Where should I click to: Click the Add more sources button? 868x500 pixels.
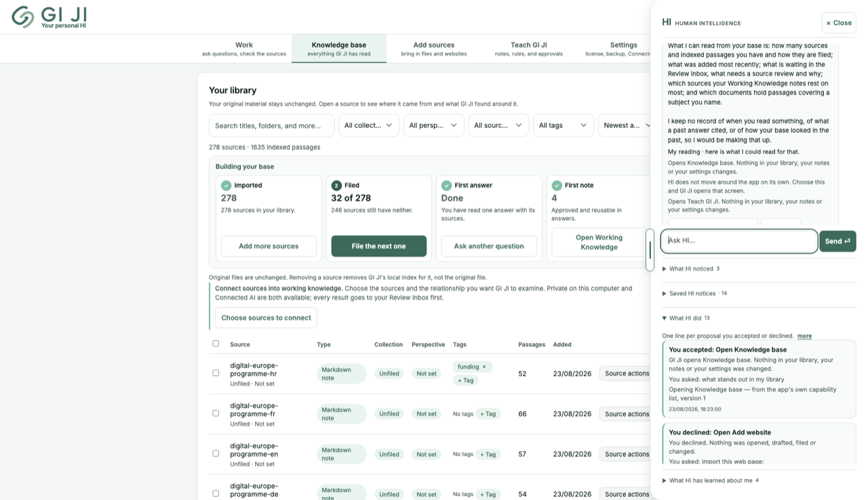click(269, 246)
